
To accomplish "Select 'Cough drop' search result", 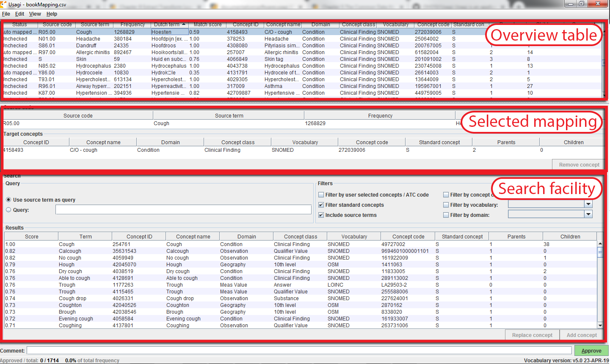I will (x=301, y=298).
